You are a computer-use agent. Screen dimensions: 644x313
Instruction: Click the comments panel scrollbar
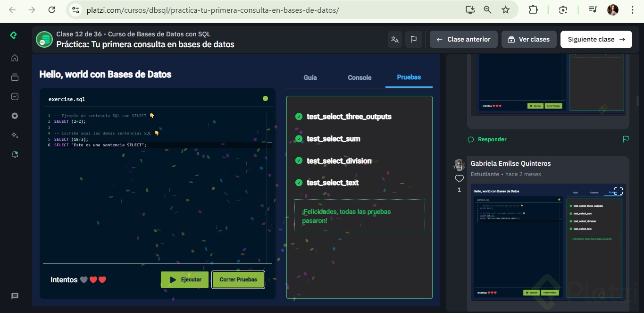coord(637,101)
